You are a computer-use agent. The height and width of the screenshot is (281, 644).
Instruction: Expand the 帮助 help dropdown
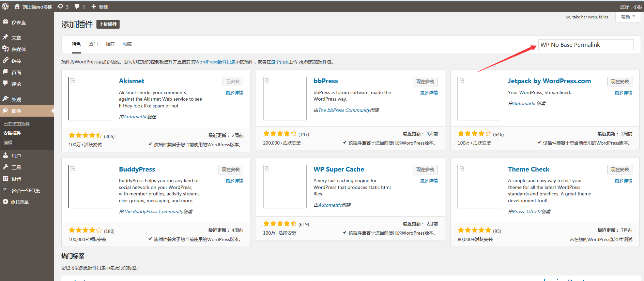coord(628,17)
